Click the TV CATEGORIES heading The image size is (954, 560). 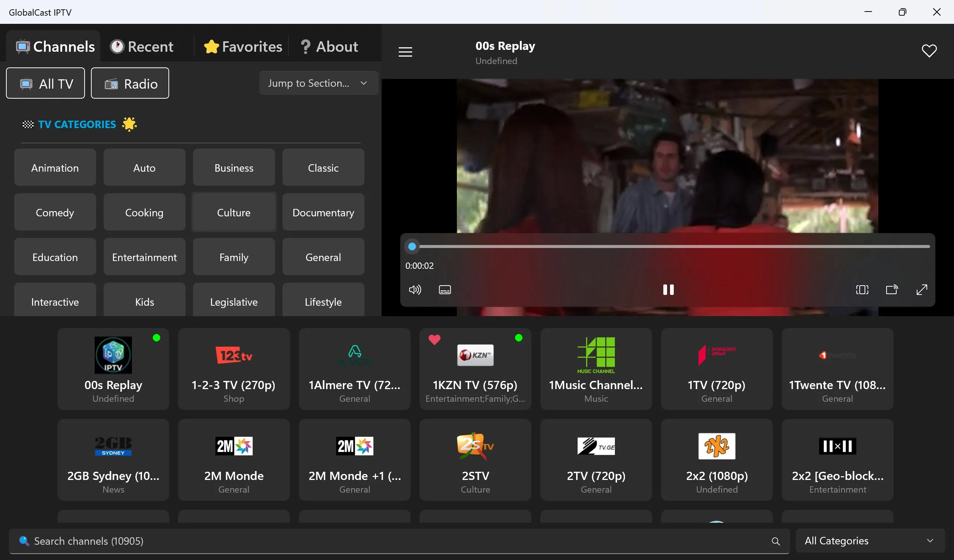coord(77,124)
